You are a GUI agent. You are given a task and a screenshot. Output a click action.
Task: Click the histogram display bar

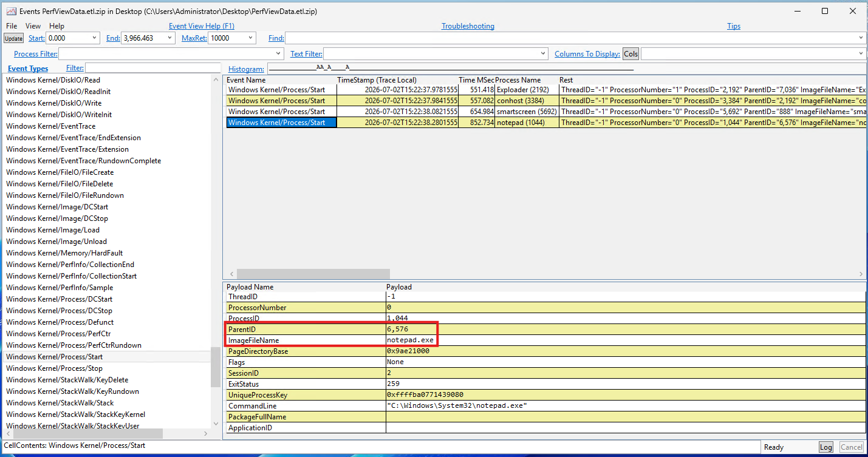coord(567,69)
